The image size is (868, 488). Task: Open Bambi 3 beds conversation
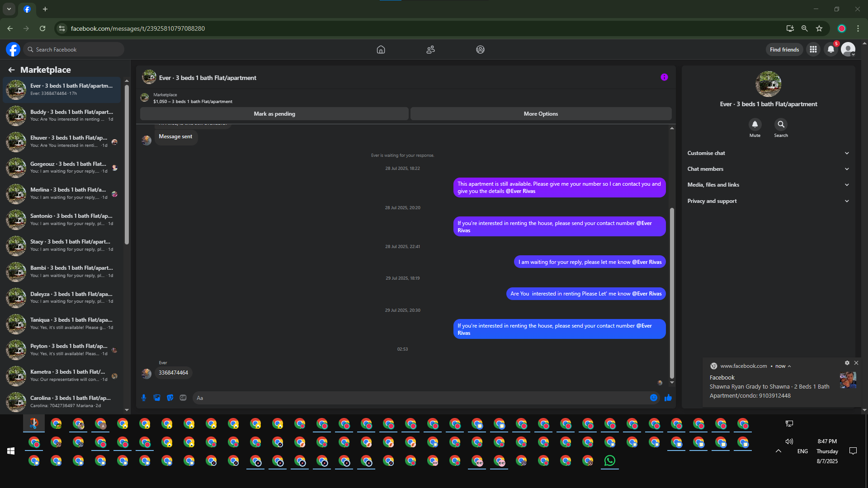(x=62, y=272)
